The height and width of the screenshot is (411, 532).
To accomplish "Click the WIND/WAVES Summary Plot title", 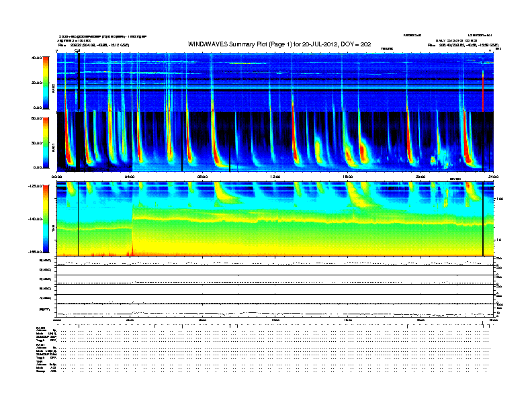I will (279, 44).
